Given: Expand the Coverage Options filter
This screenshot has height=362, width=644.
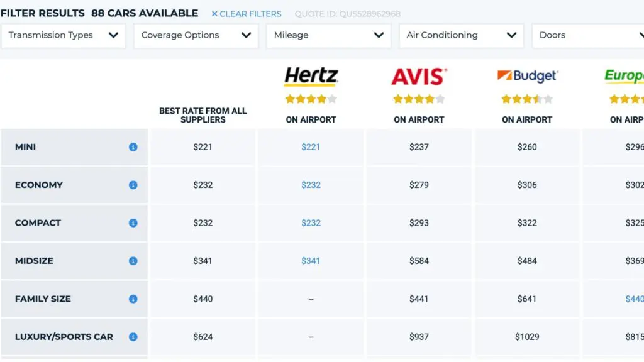Looking at the screenshot, I should pyautogui.click(x=195, y=35).
